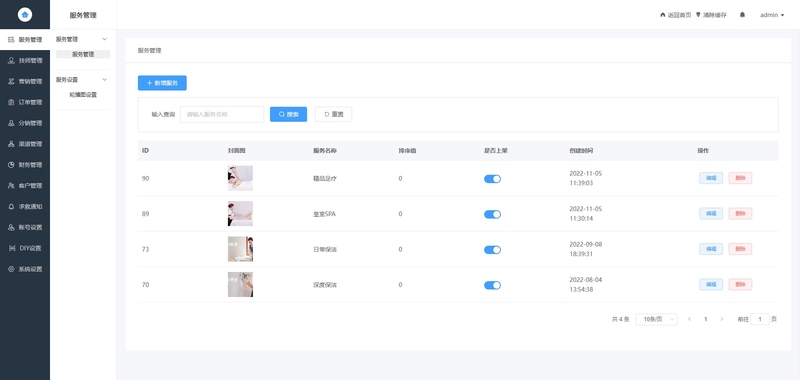The image size is (800, 380).
Task: Click the 排序值 column header
Action: click(407, 151)
